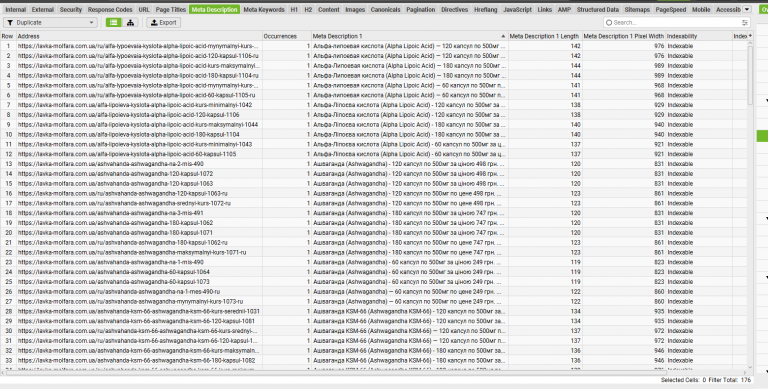Image resolution: width=768 pixels, height=389 pixels.
Task: Click Indexable cell in row 20
Action: (x=698, y=233)
